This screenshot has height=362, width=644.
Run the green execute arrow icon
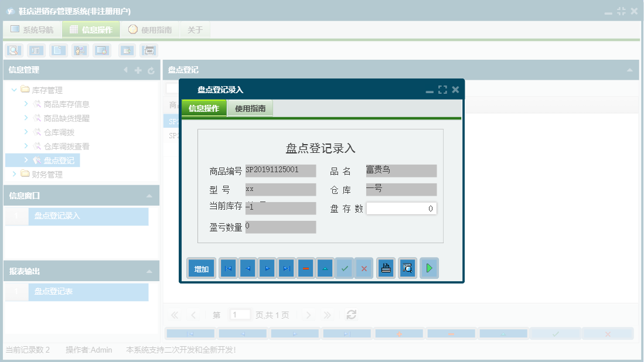429,268
